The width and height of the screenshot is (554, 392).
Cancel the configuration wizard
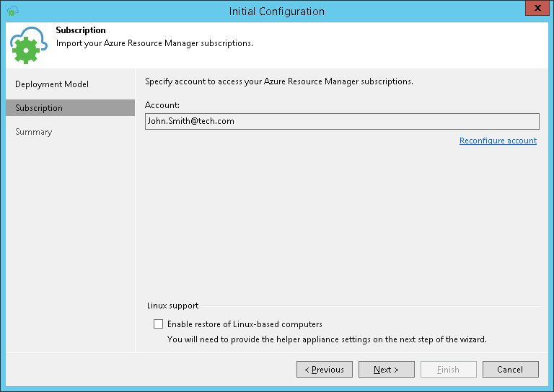coord(510,370)
